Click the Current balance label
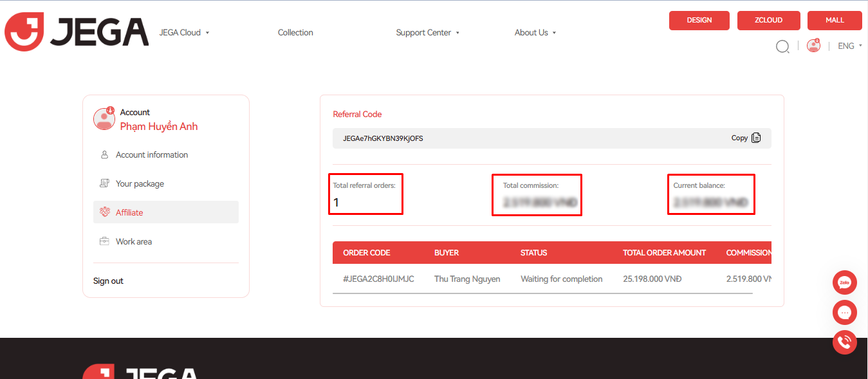Image resolution: width=868 pixels, height=379 pixels. 699,186
